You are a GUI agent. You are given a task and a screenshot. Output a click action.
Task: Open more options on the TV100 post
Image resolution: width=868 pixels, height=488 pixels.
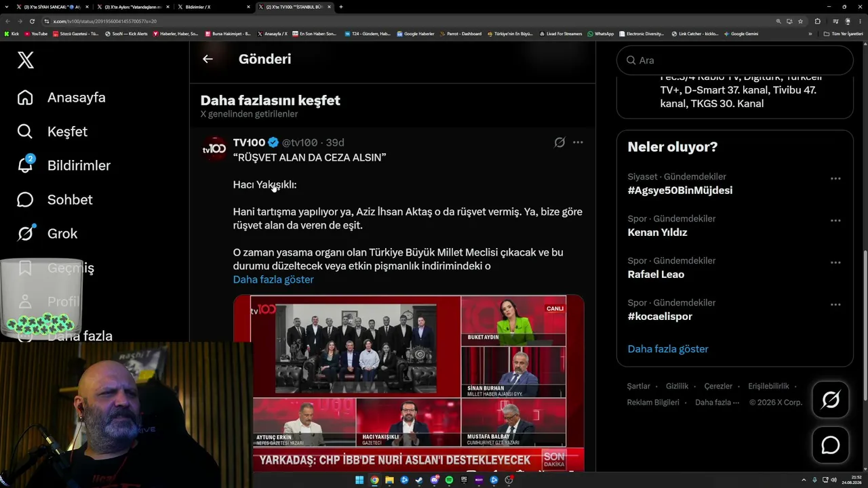tap(578, 142)
